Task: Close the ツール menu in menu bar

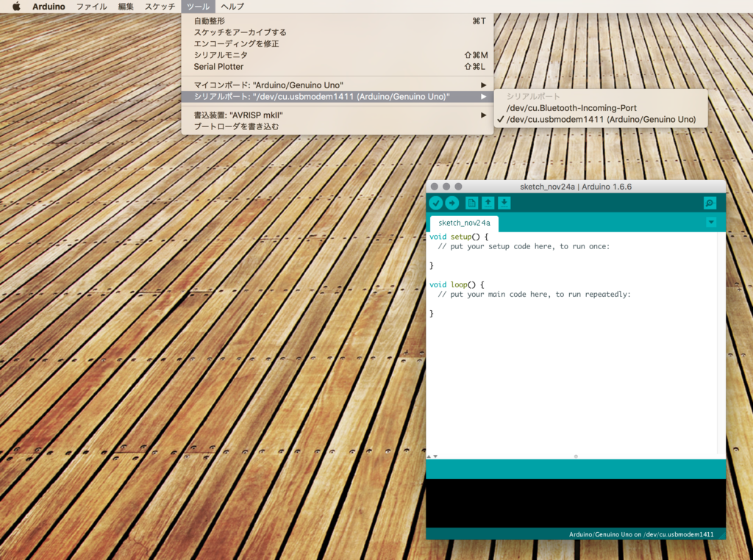Action: click(x=199, y=6)
